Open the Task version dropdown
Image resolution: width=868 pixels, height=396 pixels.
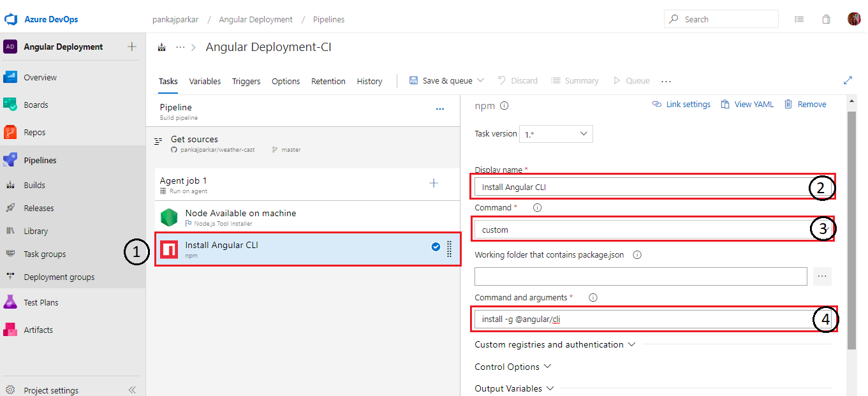(555, 133)
